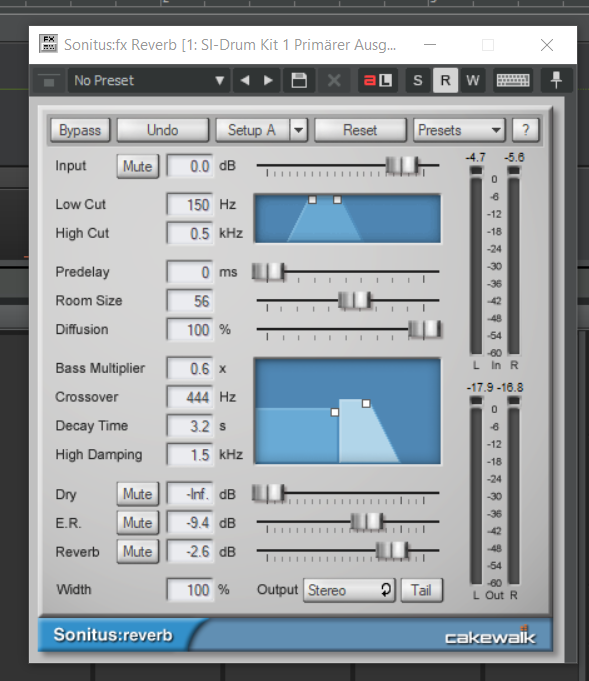
Task: Click the Width percent value field
Action: 190,590
